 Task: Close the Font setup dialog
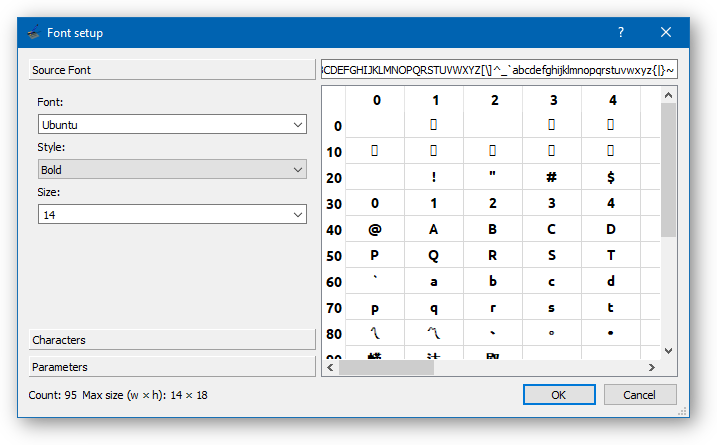(666, 32)
